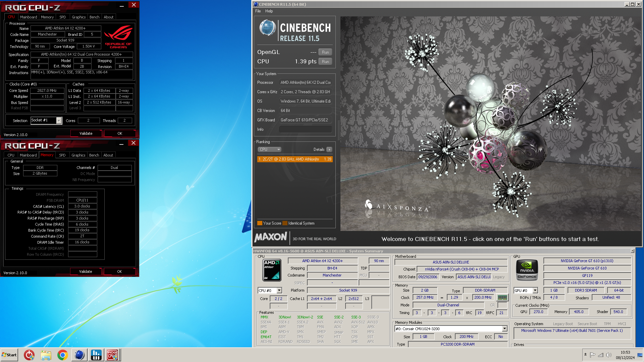Open the Help menu in Cinebench
This screenshot has height=362, width=644.
(x=269, y=11)
